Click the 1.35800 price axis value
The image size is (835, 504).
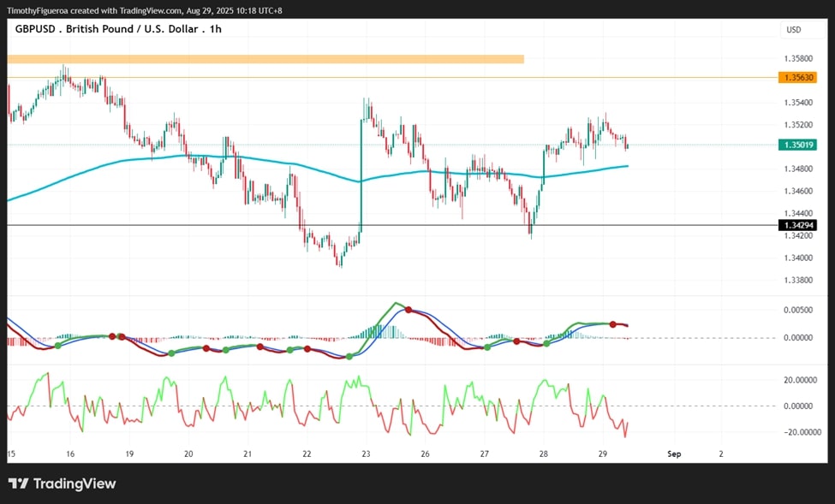[798, 58]
